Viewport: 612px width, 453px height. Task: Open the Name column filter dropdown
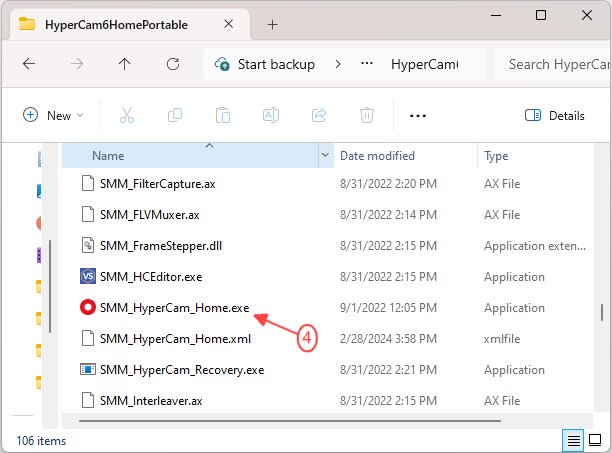[326, 155]
